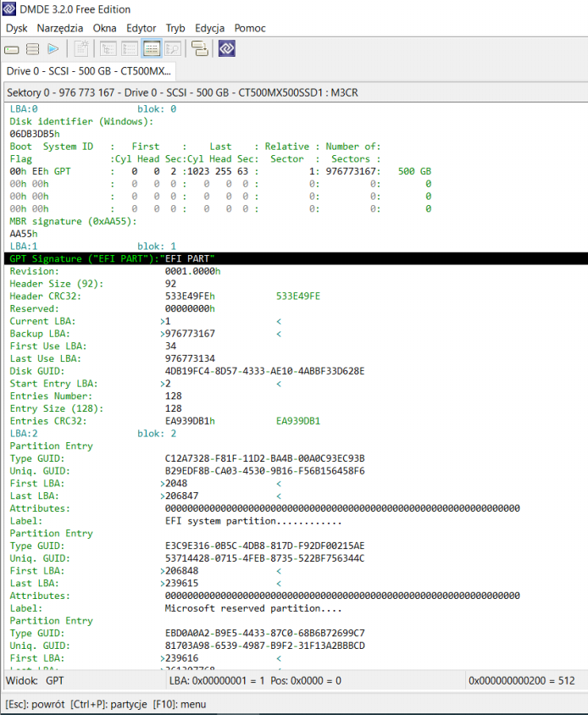Select the highlighted GPT Signature 'EFI PART' row
The height and width of the screenshot is (715, 588).
click(296, 258)
